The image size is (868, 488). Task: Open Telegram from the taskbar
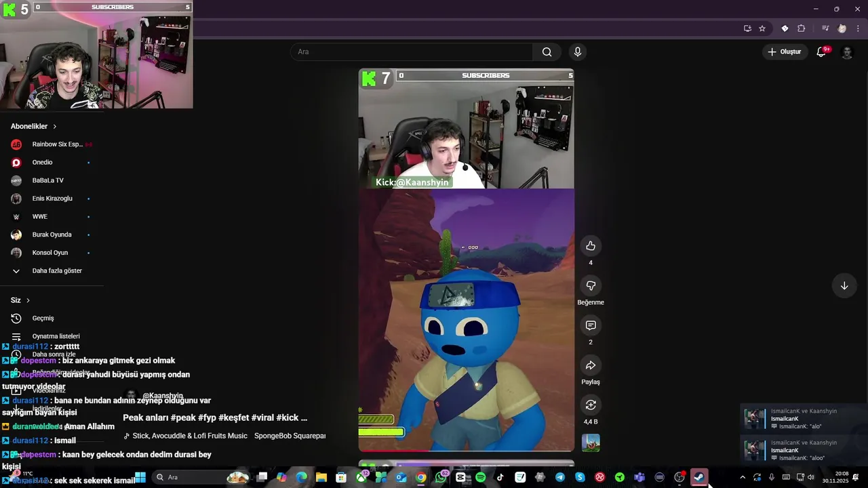[x=560, y=478]
